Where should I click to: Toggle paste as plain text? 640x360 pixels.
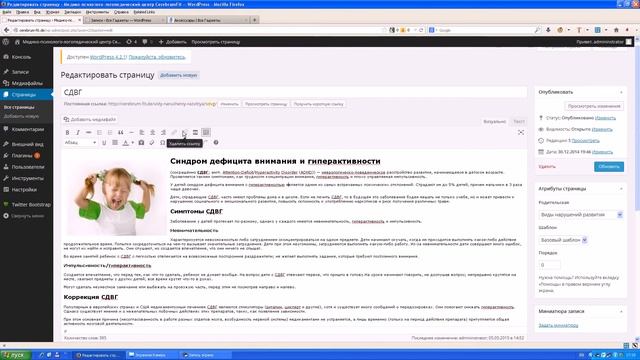[141, 142]
